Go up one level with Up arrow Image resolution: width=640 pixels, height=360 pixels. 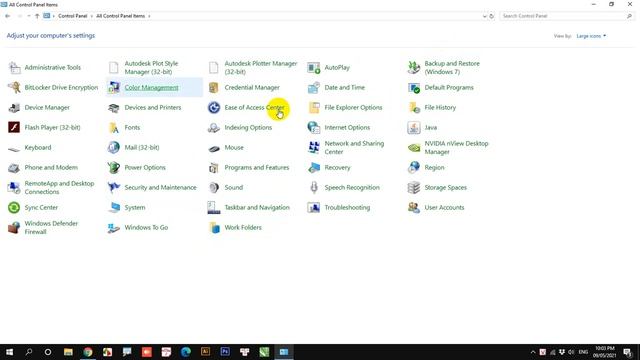(x=37, y=16)
